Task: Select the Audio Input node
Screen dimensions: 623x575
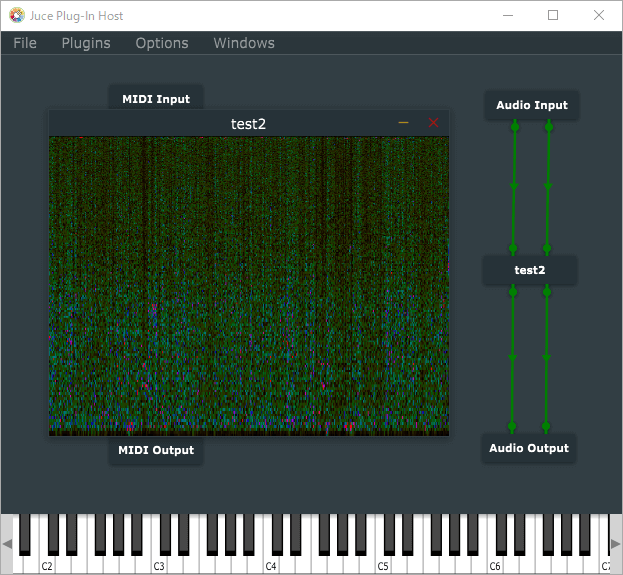Action: point(532,105)
